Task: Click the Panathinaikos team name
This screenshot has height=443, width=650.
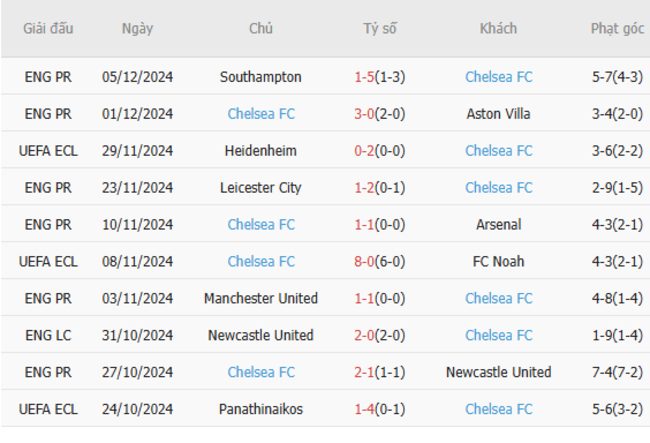Action: pos(261,409)
